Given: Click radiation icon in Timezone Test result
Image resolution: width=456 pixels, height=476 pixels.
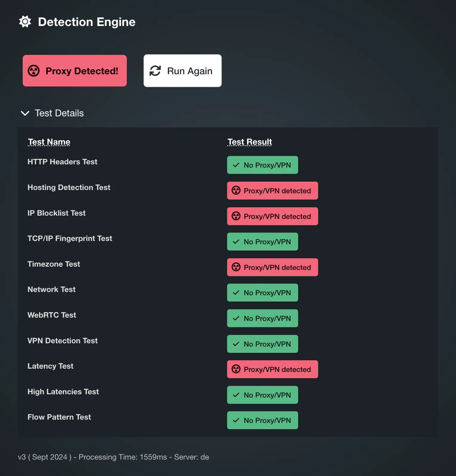Looking at the screenshot, I should 236,267.
